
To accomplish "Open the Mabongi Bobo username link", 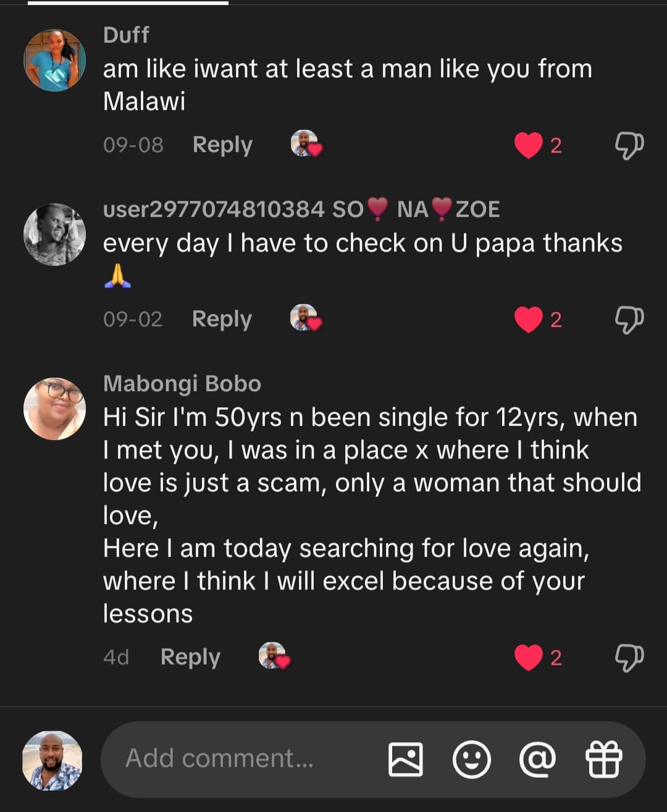I will point(182,384).
